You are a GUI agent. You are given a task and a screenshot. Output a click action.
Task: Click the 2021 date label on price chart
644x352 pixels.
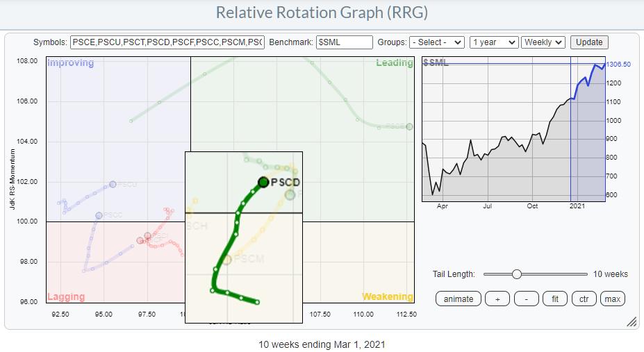(577, 206)
